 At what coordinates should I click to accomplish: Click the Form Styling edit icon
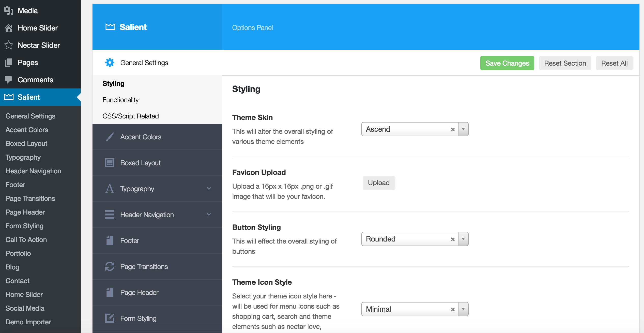[x=110, y=318]
